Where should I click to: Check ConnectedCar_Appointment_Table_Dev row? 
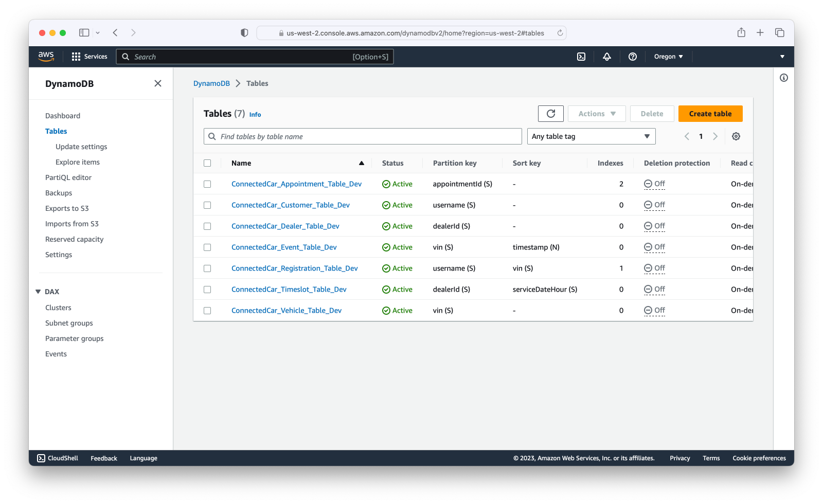pyautogui.click(x=207, y=184)
